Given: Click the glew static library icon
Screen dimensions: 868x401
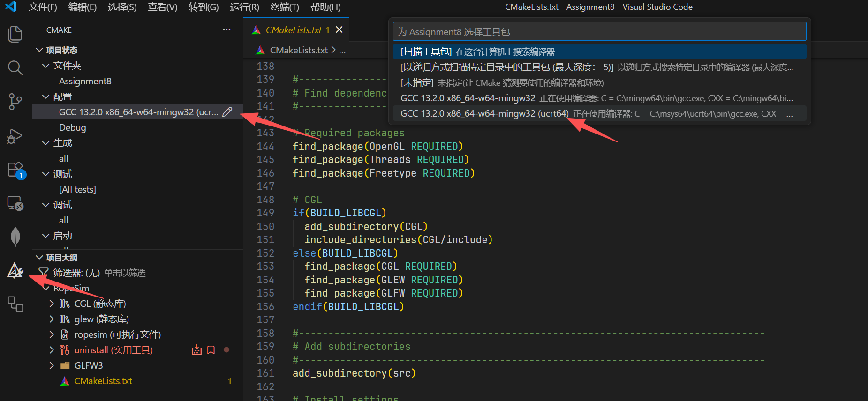Looking at the screenshot, I should point(65,319).
